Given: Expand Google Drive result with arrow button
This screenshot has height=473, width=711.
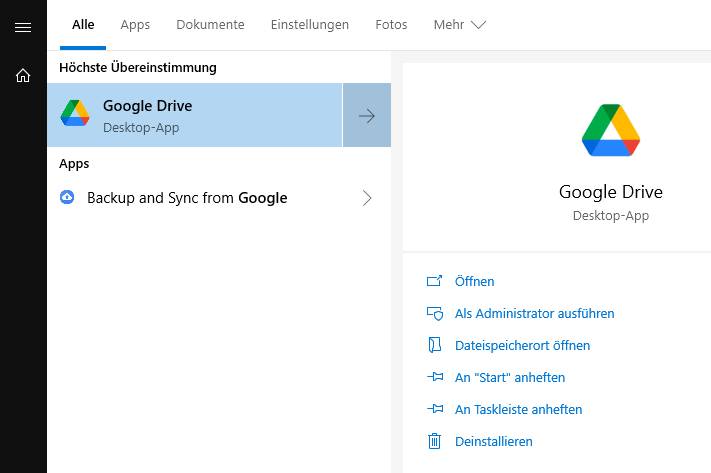Looking at the screenshot, I should point(367,115).
